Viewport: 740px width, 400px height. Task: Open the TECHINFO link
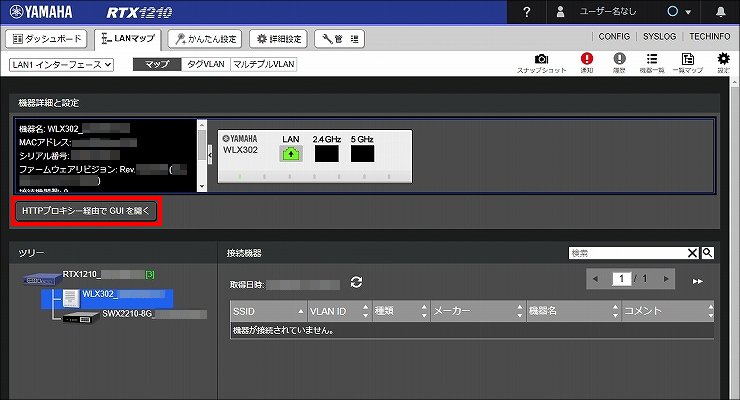pos(709,36)
